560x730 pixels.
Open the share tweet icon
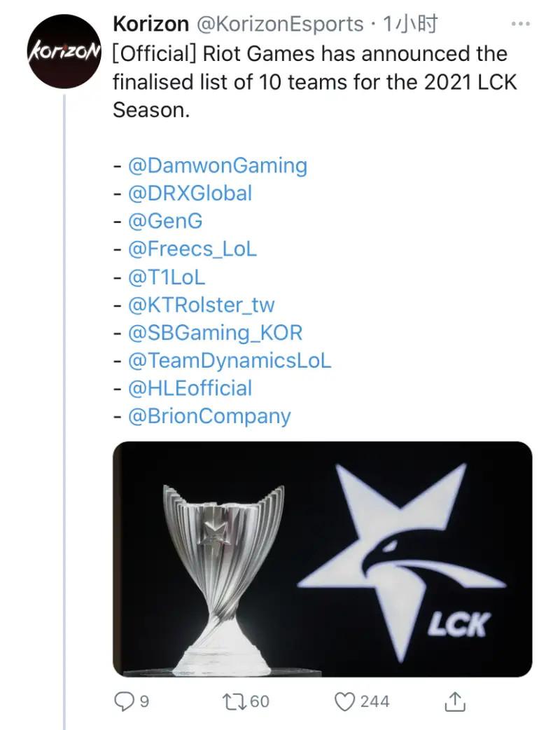(455, 701)
